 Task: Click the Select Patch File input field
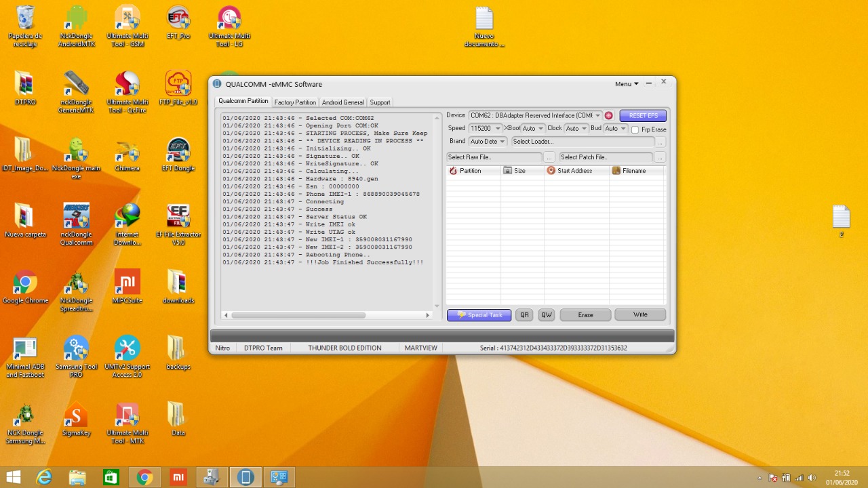606,157
